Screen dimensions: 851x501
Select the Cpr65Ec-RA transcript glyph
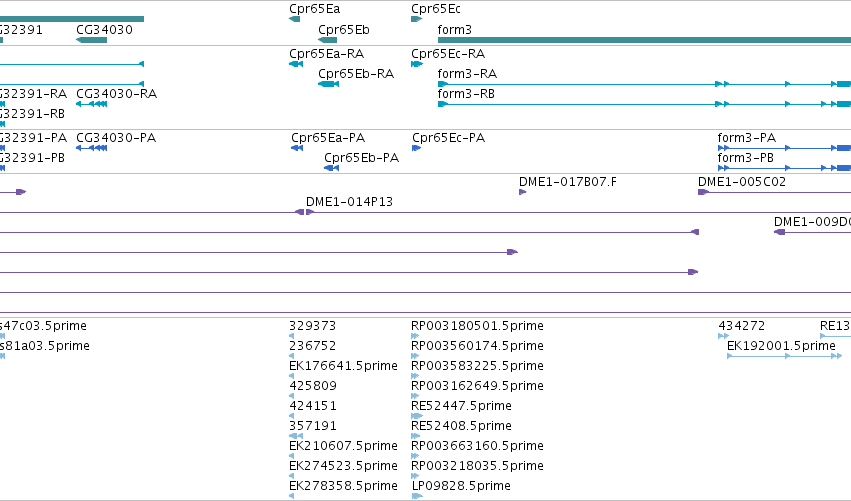coord(417,64)
